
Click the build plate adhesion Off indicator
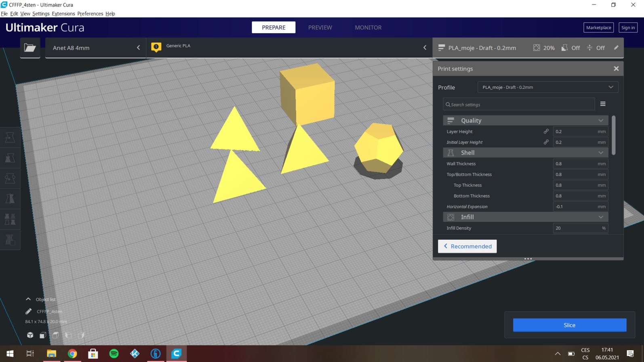pyautogui.click(x=596, y=48)
